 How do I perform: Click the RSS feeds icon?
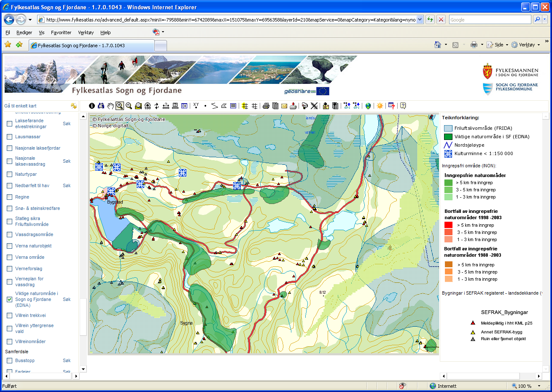(x=455, y=45)
